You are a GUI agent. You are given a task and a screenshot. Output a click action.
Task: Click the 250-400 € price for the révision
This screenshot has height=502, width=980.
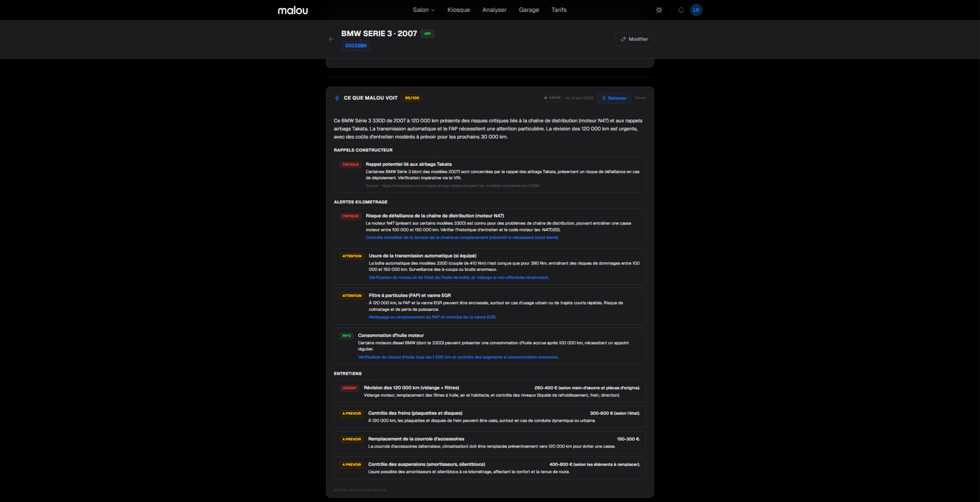point(587,388)
